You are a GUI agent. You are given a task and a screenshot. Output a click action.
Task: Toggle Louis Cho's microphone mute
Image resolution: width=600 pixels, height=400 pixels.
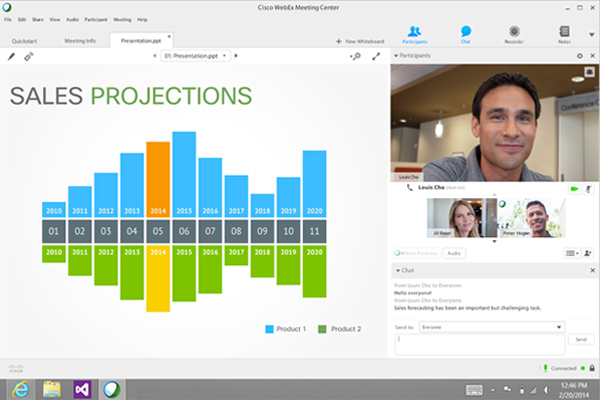point(588,188)
